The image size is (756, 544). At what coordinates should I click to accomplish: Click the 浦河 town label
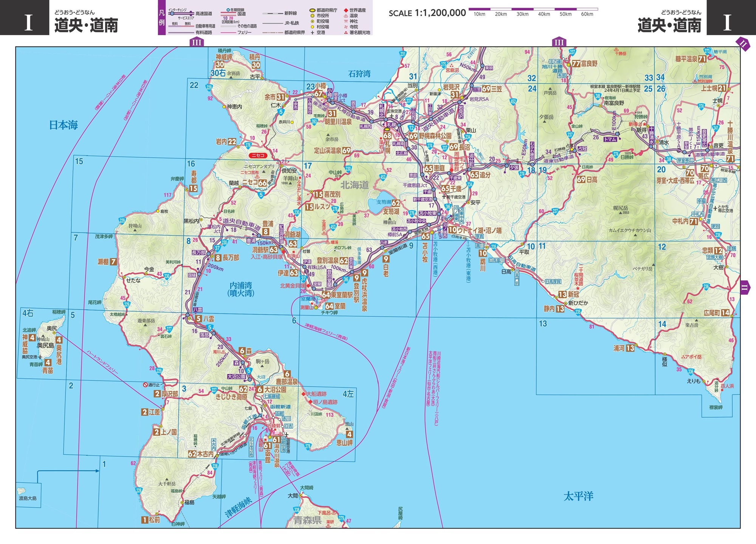[x=619, y=348]
